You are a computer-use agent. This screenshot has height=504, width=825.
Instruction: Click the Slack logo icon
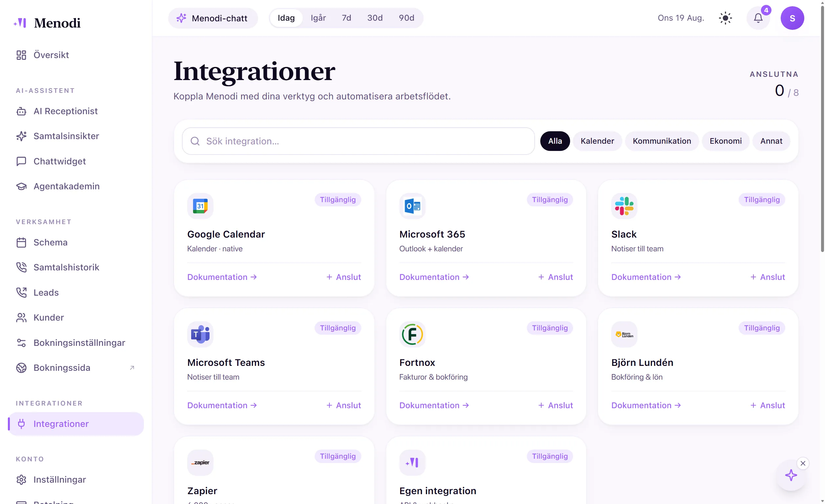coord(624,206)
